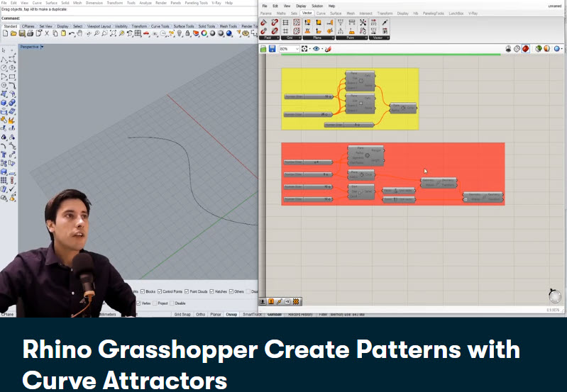Select the red shaded preview icon in Grasshopper
This screenshot has width=567, height=392.
pyautogui.click(x=525, y=48)
